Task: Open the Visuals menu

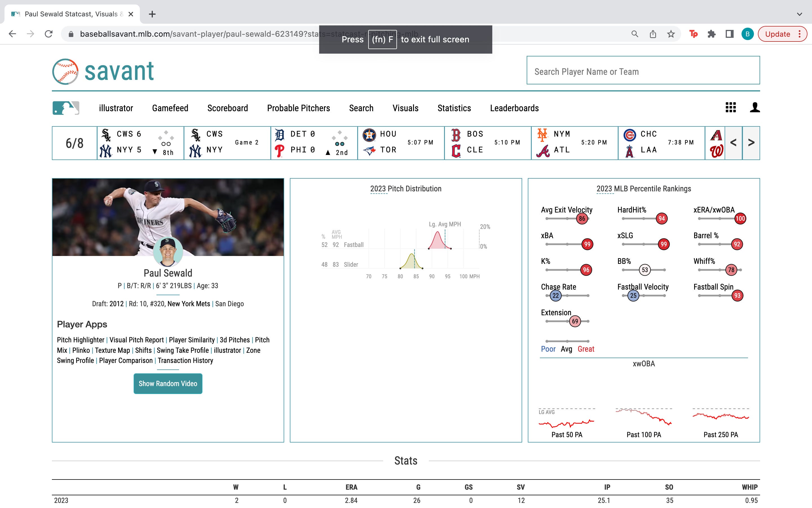Action: [x=405, y=108]
